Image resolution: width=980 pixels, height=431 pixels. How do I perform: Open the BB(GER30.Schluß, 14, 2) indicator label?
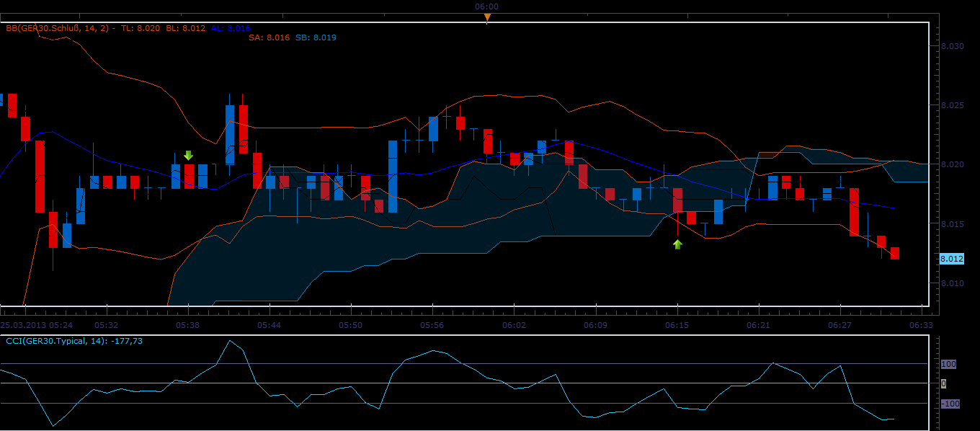[x=58, y=28]
